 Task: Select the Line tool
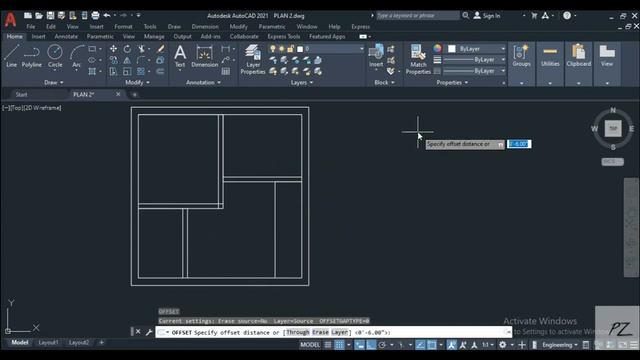coord(11,56)
